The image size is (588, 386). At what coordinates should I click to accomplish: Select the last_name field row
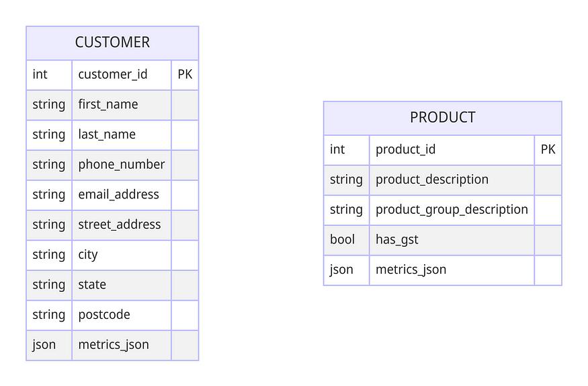(x=112, y=135)
